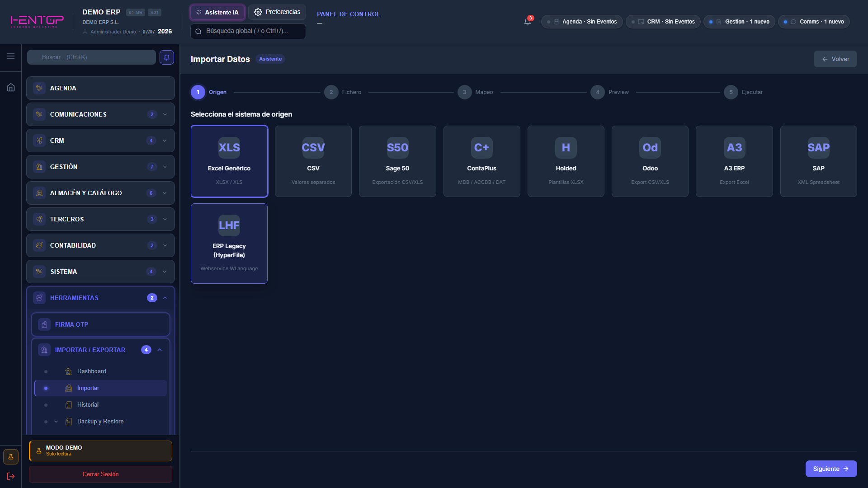Expand the GESTIÓN section chevron
868x488 pixels.
point(165,167)
